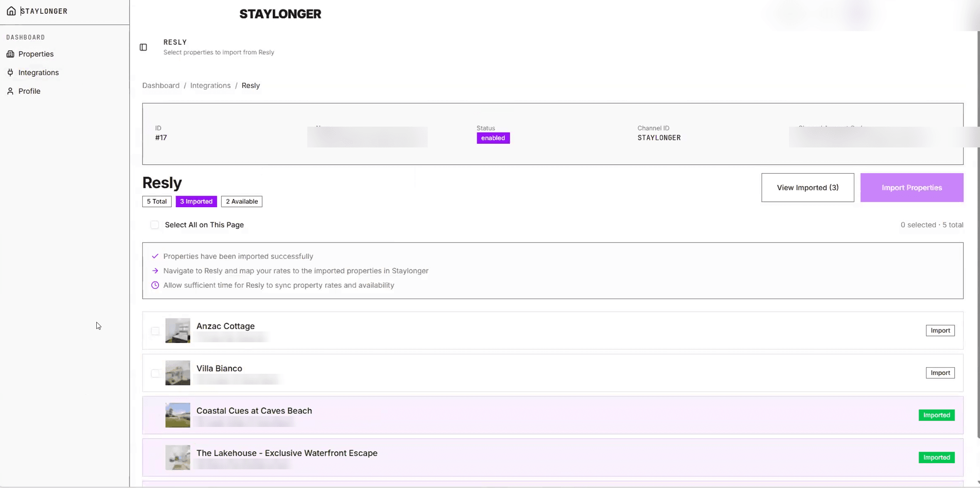Click the Resly page heading

(x=162, y=183)
